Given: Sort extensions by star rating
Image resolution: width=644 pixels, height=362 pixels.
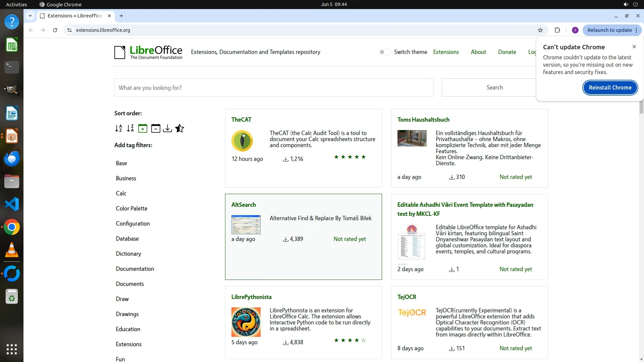Looking at the screenshot, I should 180,128.
